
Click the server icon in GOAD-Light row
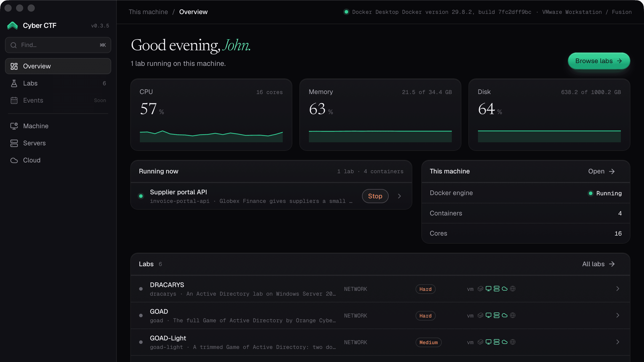[x=497, y=342]
